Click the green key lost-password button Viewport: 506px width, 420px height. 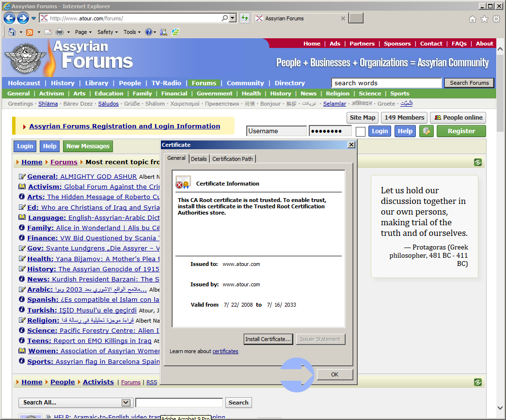(427, 131)
